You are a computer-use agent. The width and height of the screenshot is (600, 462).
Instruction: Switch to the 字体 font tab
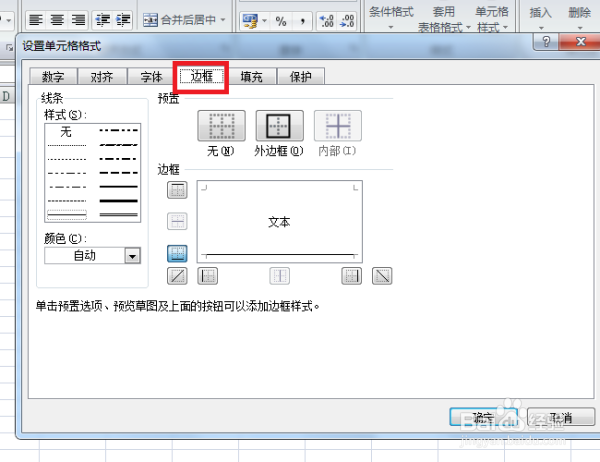151,77
